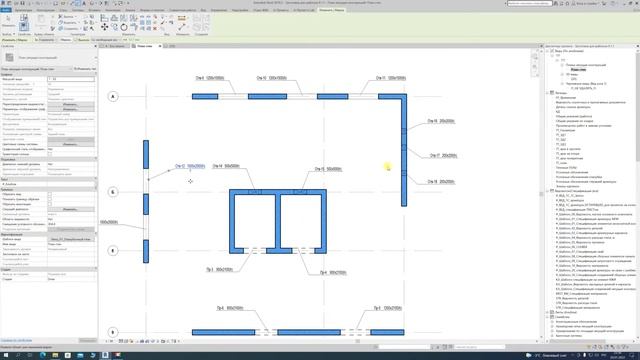
Task: Click Edit for Visibility/Graphics Overrides
Action: click(x=71, y=104)
